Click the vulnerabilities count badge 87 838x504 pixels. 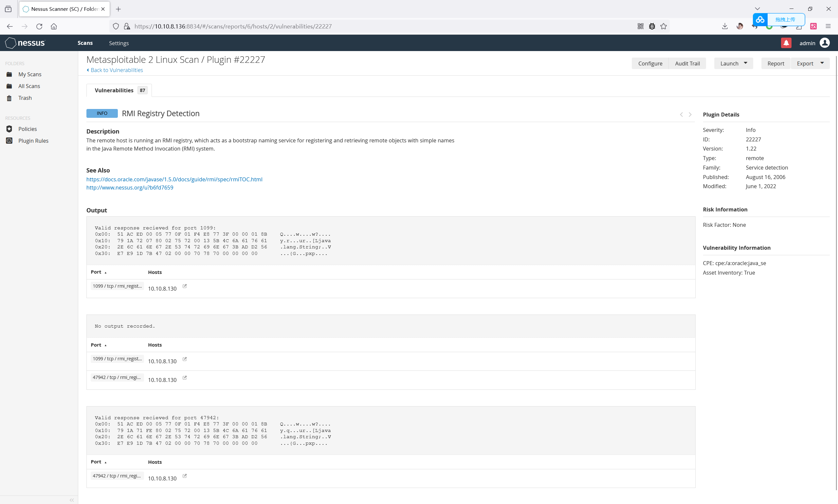click(x=142, y=90)
